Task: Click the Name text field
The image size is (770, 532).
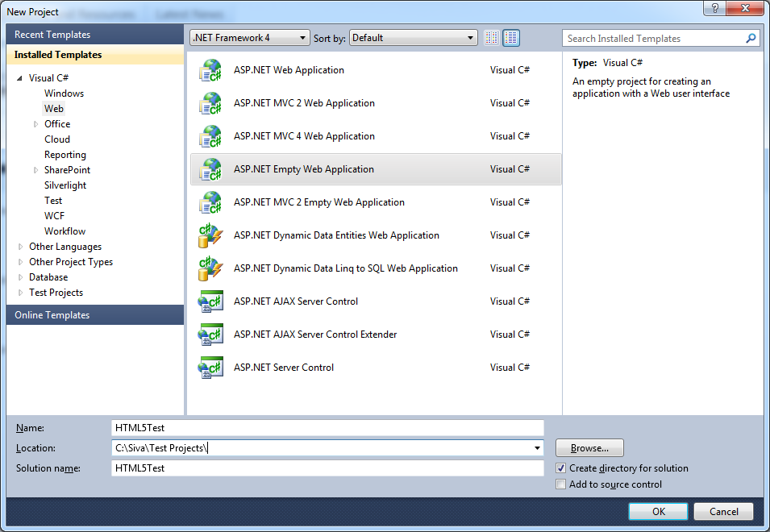Action: click(x=327, y=428)
